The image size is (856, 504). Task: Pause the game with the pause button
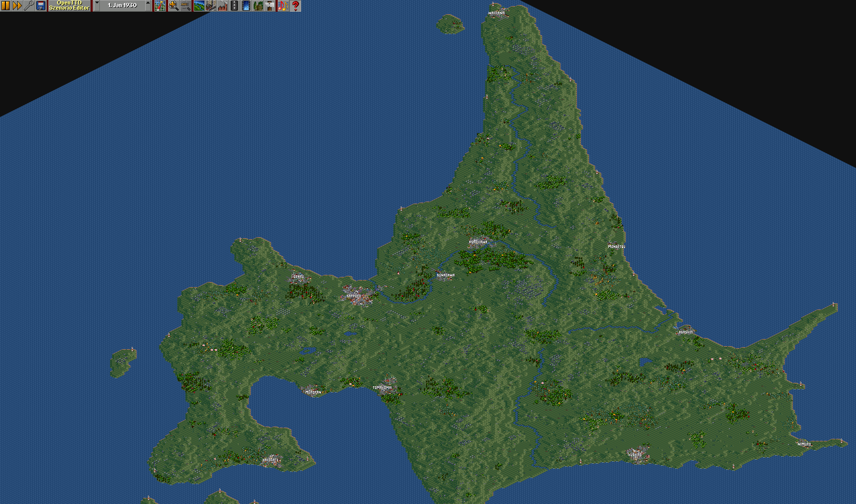point(6,6)
